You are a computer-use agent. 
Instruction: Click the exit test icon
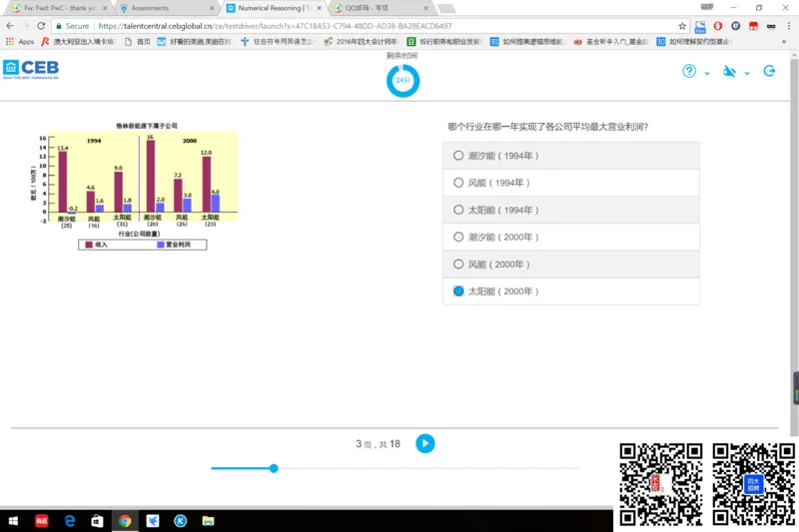coord(769,71)
